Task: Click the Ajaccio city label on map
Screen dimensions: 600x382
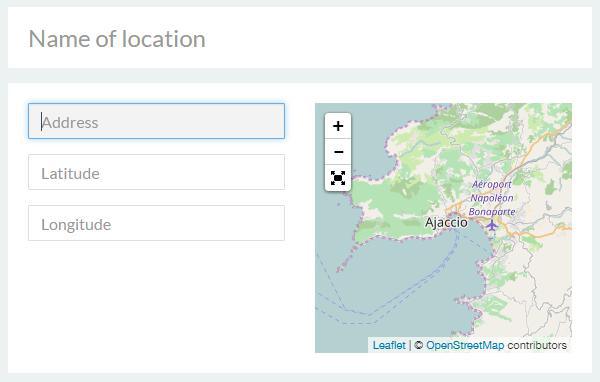Action: point(446,222)
